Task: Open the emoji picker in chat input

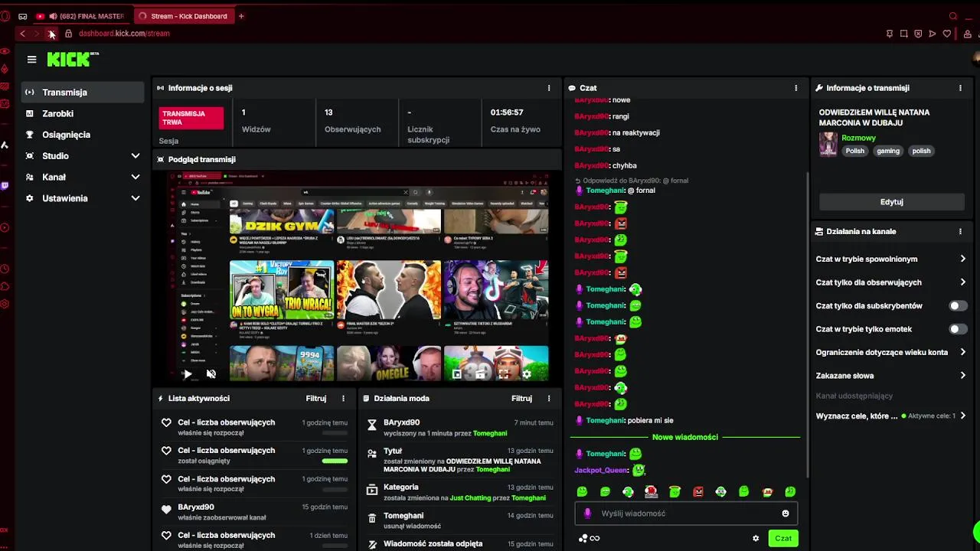Action: pyautogui.click(x=785, y=514)
